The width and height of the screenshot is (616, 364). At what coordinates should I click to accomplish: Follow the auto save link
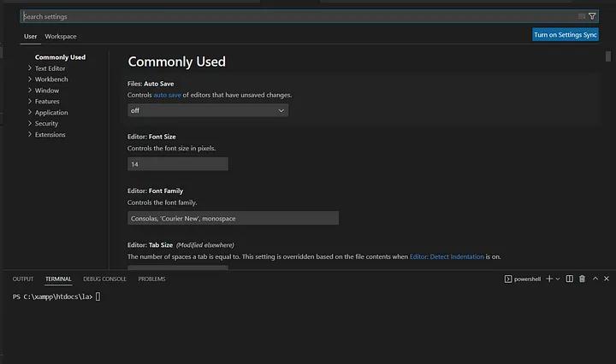click(167, 95)
